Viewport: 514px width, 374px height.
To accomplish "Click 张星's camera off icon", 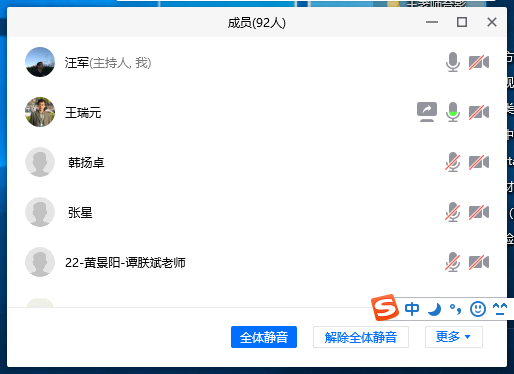I will point(479,212).
